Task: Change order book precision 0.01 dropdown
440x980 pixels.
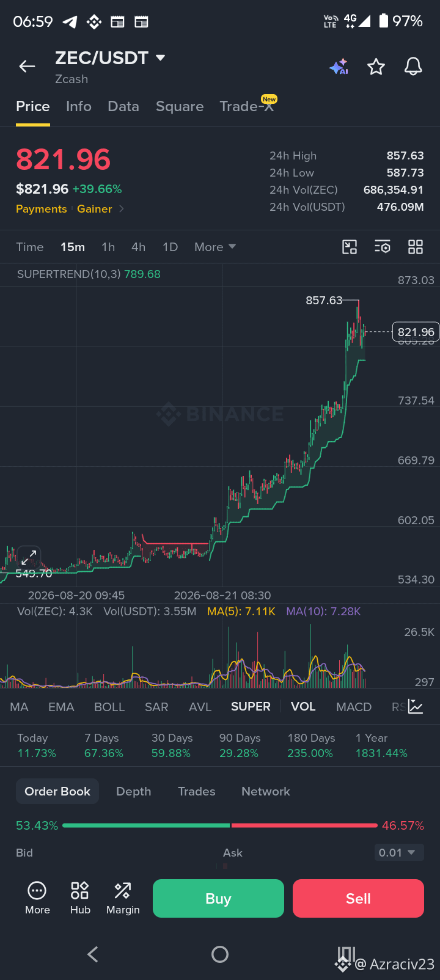Action: [398, 852]
